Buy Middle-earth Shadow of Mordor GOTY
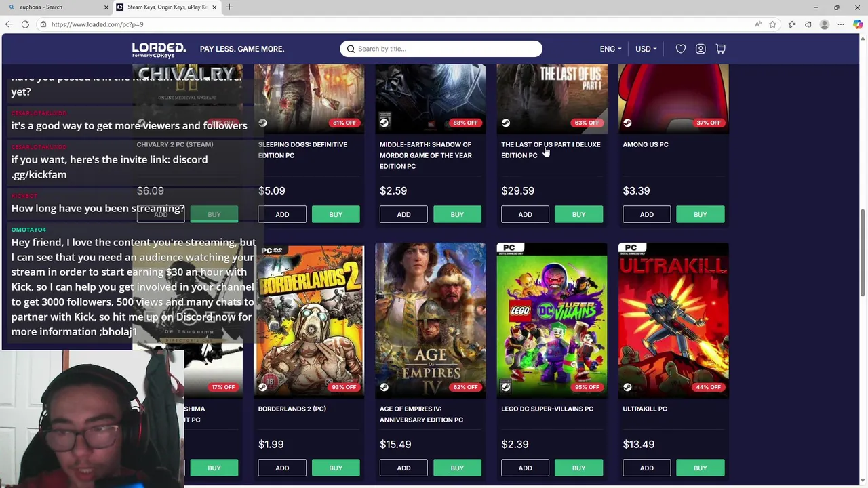Viewport: 868px width, 488px height. 457,214
